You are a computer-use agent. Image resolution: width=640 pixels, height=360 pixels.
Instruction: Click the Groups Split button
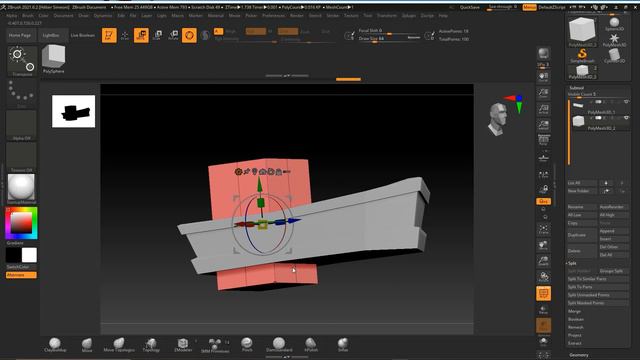click(x=613, y=271)
